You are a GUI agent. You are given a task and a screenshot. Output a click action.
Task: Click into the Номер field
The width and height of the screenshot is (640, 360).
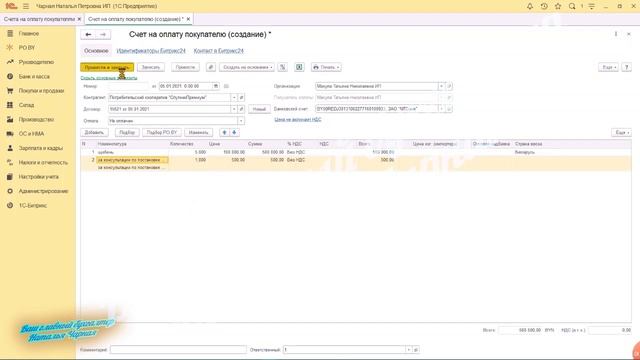[129, 86]
